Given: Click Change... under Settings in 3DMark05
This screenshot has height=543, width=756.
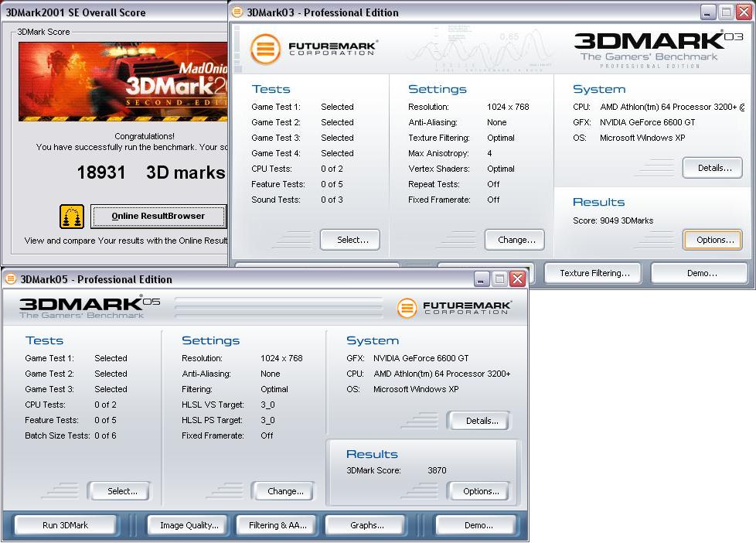Looking at the screenshot, I should [283, 491].
